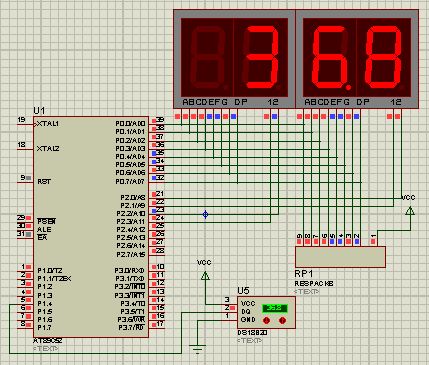Click the wire junction dot on P2.2 line
The height and width of the screenshot is (365, 429).
tap(205, 214)
